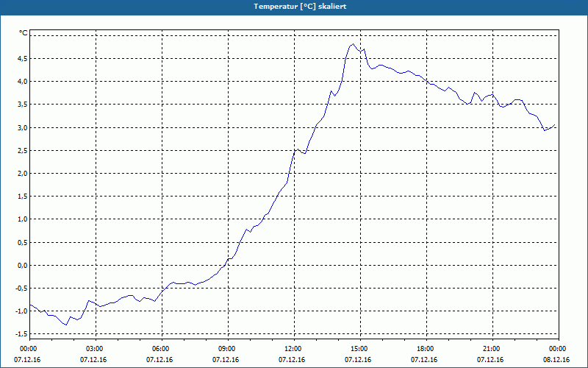This screenshot has height=368, width=588.
Task: Select the 4,5 y-axis value
Action: click(x=22, y=59)
